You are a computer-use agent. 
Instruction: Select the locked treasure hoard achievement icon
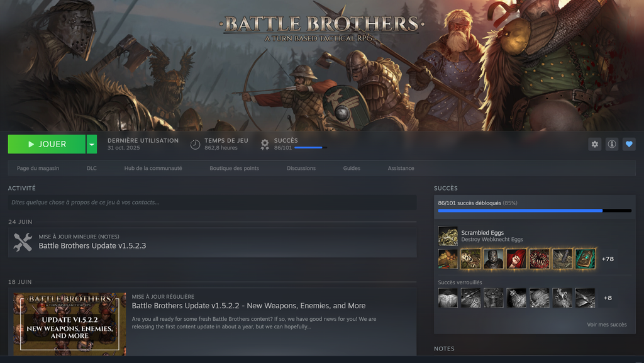pos(539,298)
